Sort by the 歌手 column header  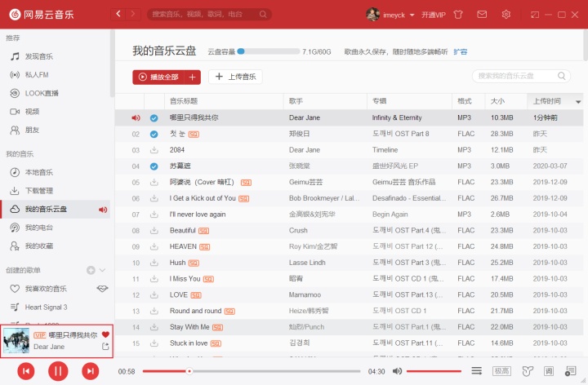[x=325, y=101]
